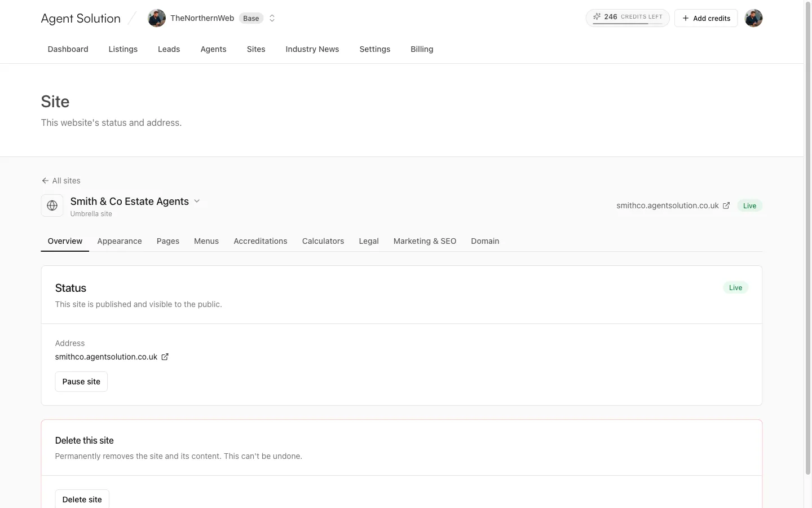Click the Pause site button
Screen dimensions: 812x508
(x=81, y=382)
